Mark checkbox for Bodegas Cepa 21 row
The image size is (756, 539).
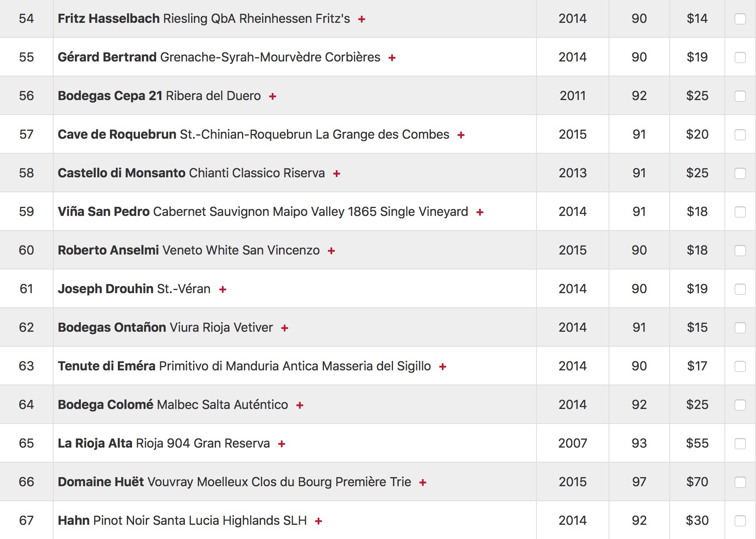click(x=740, y=96)
